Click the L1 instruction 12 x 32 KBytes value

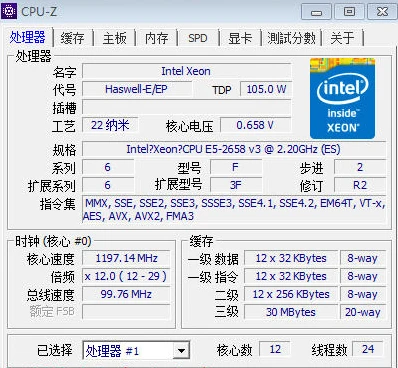[x=291, y=276]
